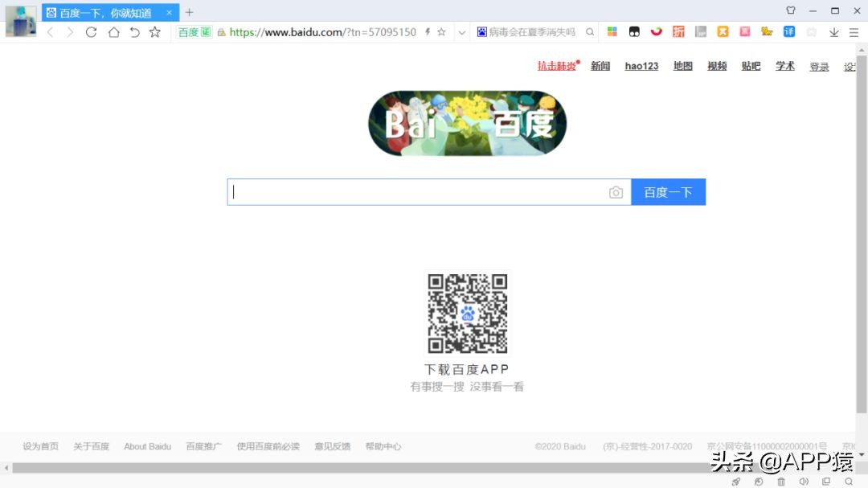The image size is (868, 488).
Task: Open the hamburger menu at top right
Action: click(x=854, y=32)
